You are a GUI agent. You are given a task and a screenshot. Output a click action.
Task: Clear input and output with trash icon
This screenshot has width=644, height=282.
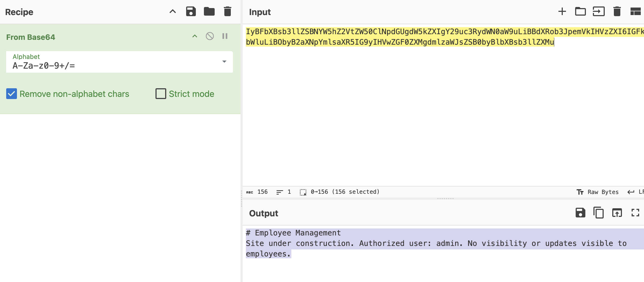click(x=617, y=12)
